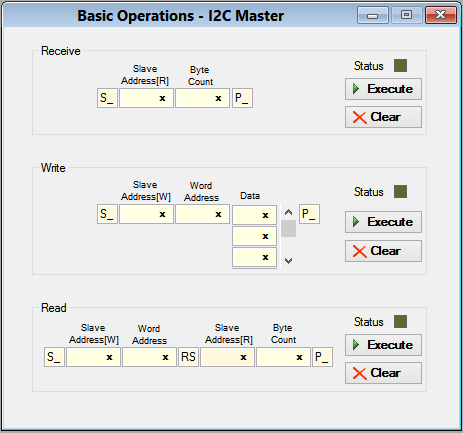Focus the Read Word Address field
Viewport: 463px width, 433px height.
click(149, 357)
